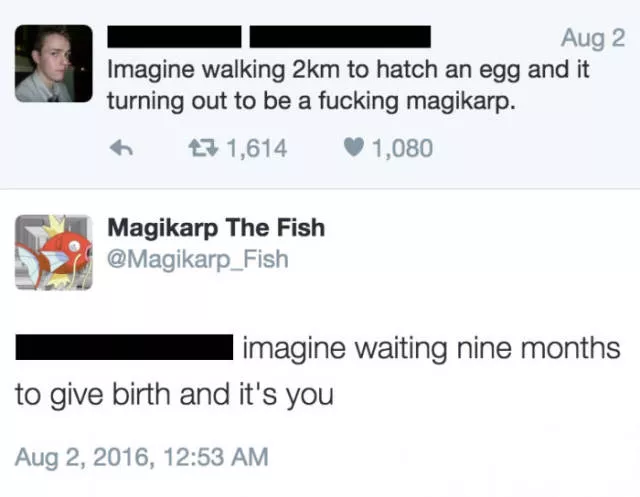The width and height of the screenshot is (640, 497).
Task: Select the 'imagine waiting nine months' reply text
Action: 432,349
